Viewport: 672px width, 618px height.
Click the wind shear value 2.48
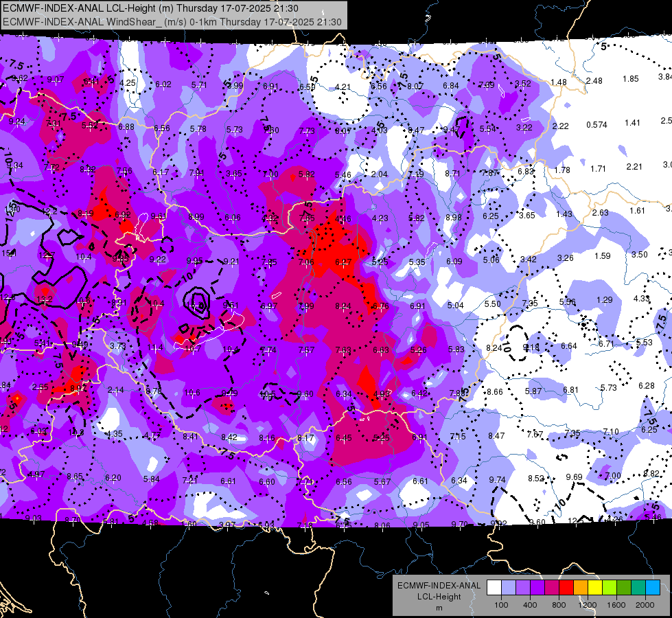point(594,80)
